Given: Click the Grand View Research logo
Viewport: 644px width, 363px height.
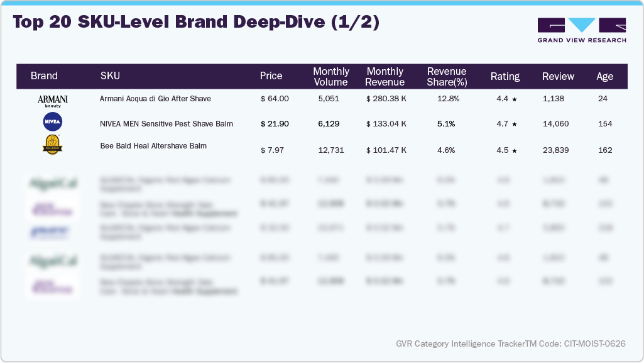Looking at the screenshot, I should coord(582,30).
